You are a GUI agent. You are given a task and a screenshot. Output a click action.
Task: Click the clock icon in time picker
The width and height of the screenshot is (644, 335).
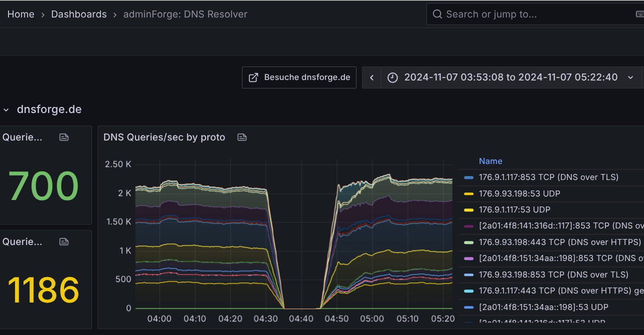coord(393,77)
